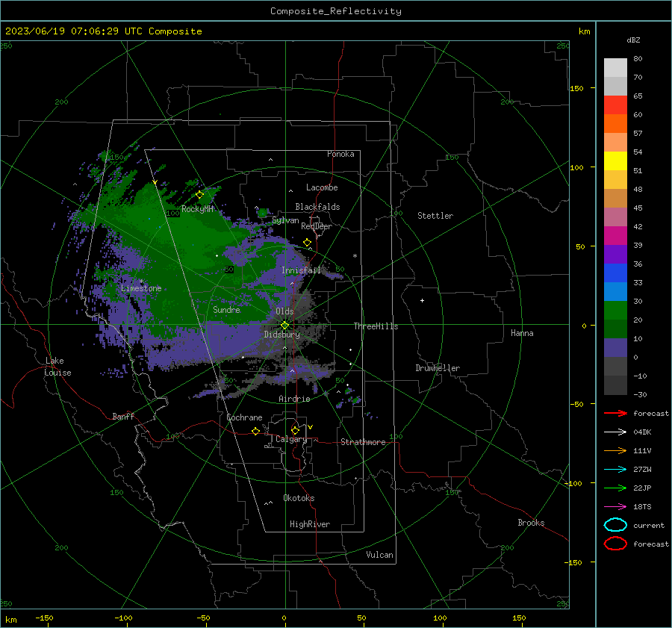The height and width of the screenshot is (628, 672).
Task: Select the orange 111V arrow in the legend
Action: coord(615,450)
